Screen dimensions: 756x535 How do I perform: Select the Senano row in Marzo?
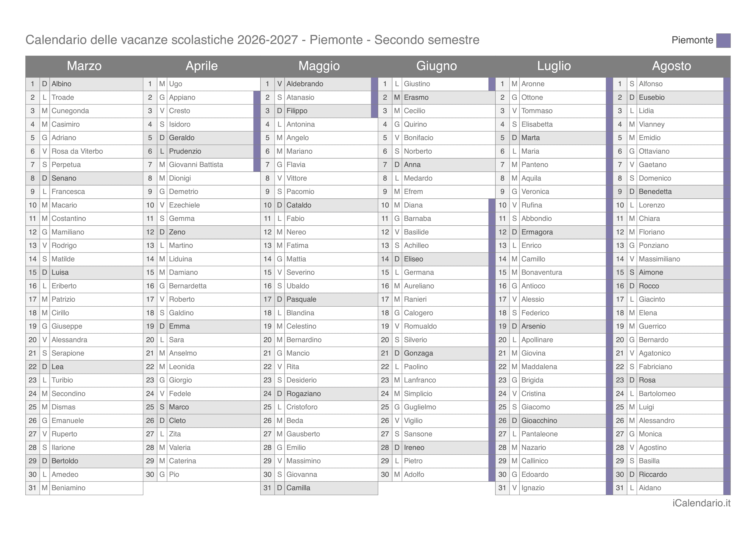84,178
